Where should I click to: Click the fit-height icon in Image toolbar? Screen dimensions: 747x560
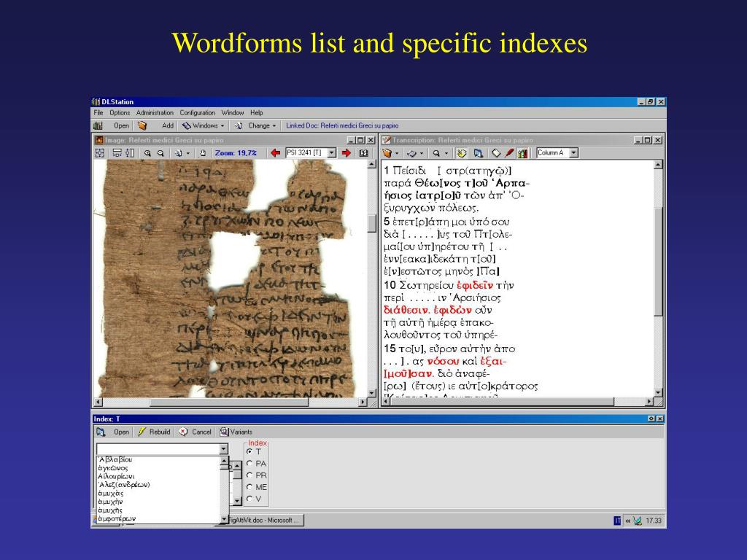[x=130, y=153]
